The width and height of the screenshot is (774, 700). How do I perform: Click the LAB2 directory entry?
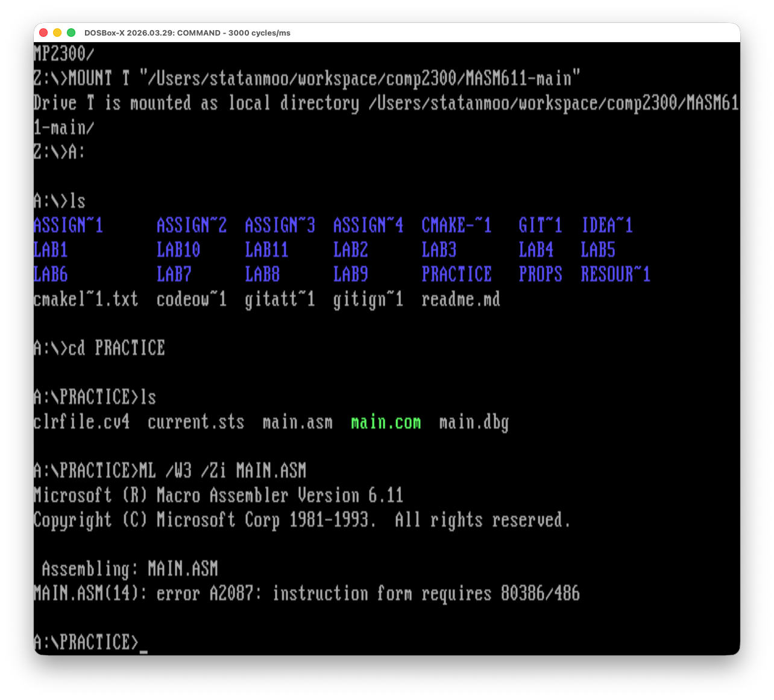[351, 250]
